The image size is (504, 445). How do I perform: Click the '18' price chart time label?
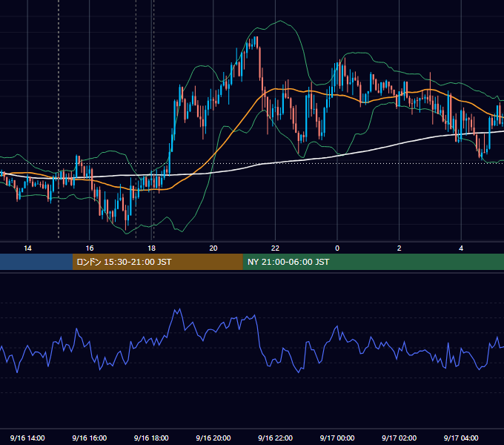pyautogui.click(x=151, y=248)
